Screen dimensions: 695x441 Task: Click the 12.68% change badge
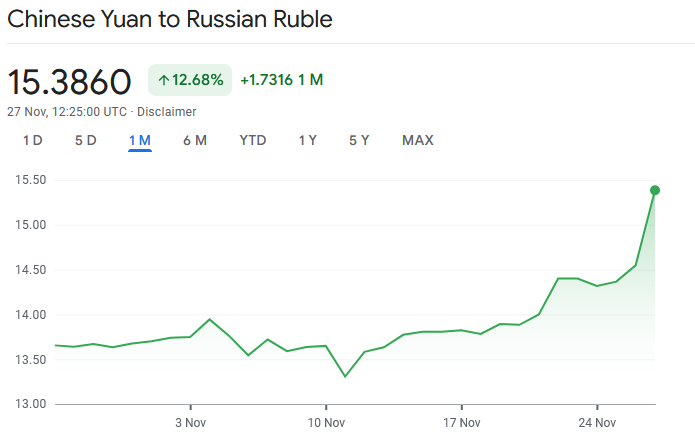click(190, 80)
